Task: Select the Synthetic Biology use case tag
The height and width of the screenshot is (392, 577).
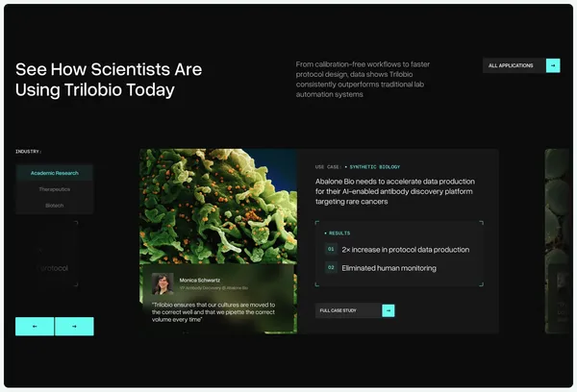Action: [x=375, y=167]
